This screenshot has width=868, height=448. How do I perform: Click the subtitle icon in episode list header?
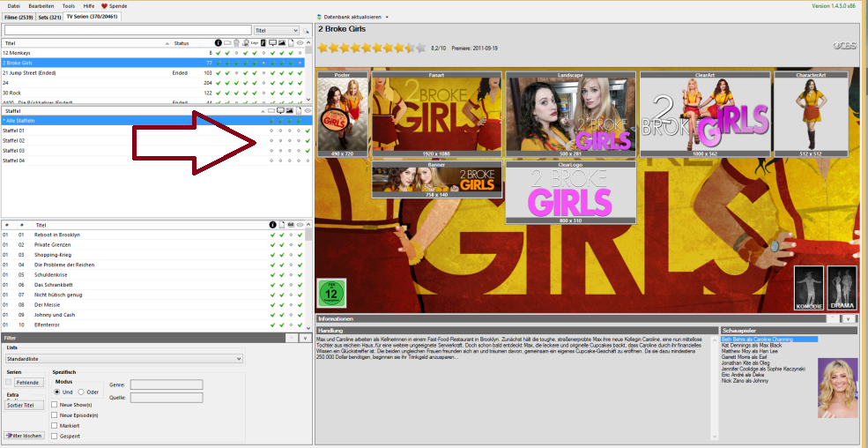291,225
